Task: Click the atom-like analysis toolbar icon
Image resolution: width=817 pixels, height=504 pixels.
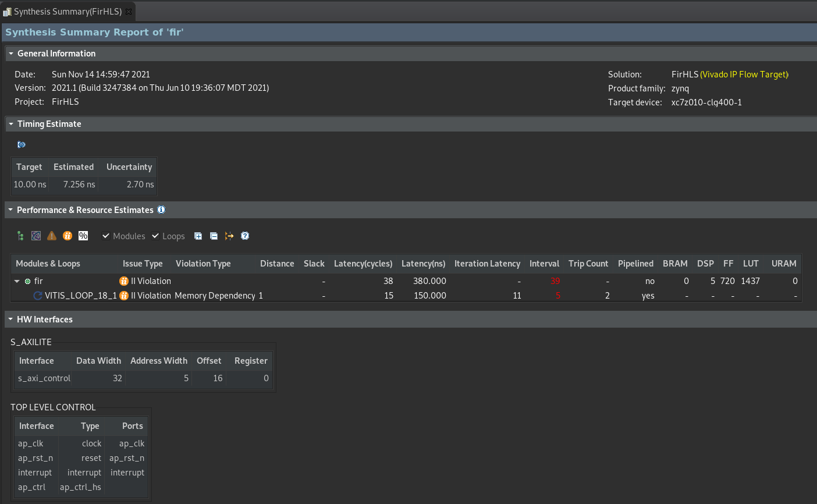Action: [36, 236]
